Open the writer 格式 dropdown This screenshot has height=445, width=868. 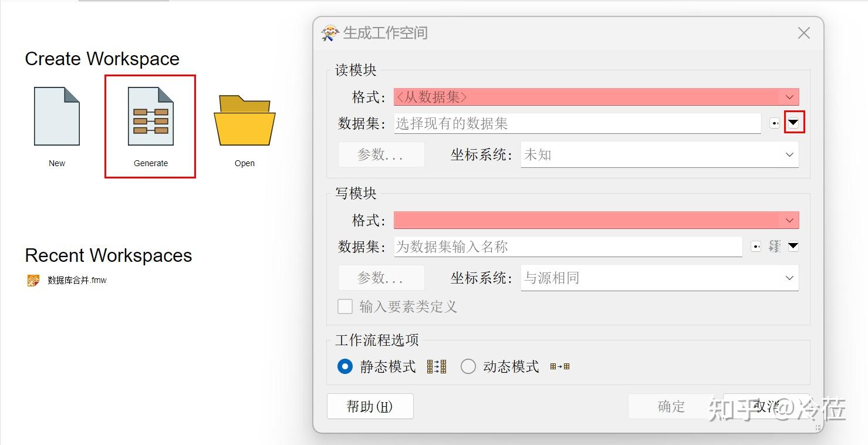pyautogui.click(x=789, y=220)
